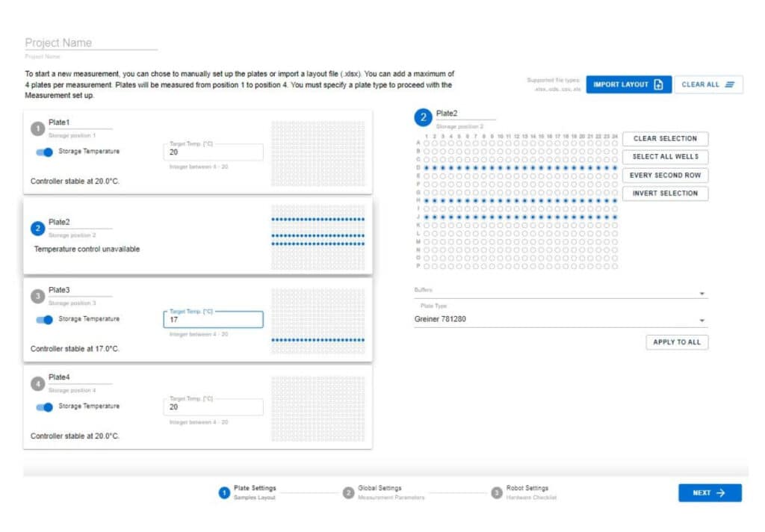
Task: Click the Import Layout button
Action: pos(628,84)
